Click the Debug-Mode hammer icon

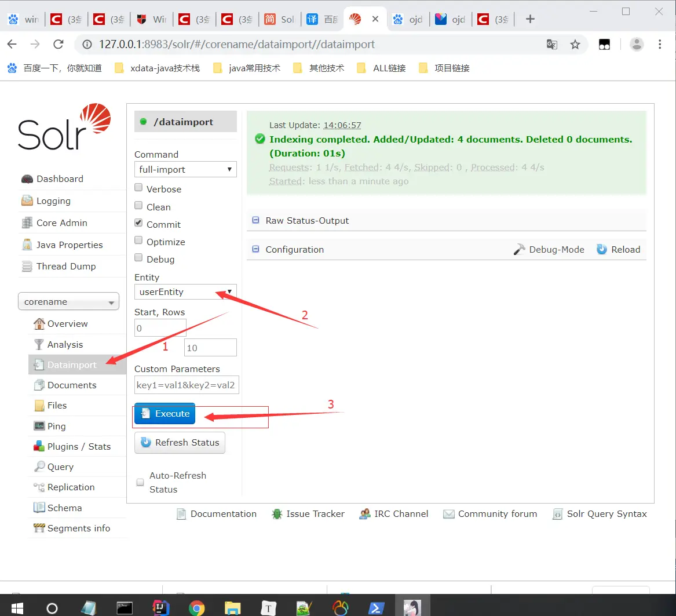(x=519, y=249)
